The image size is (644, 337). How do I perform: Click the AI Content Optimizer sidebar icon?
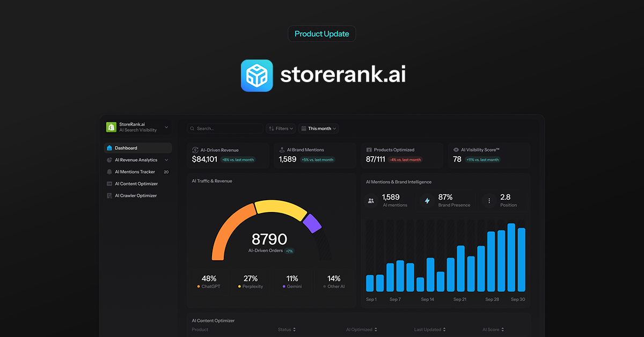coord(109,184)
